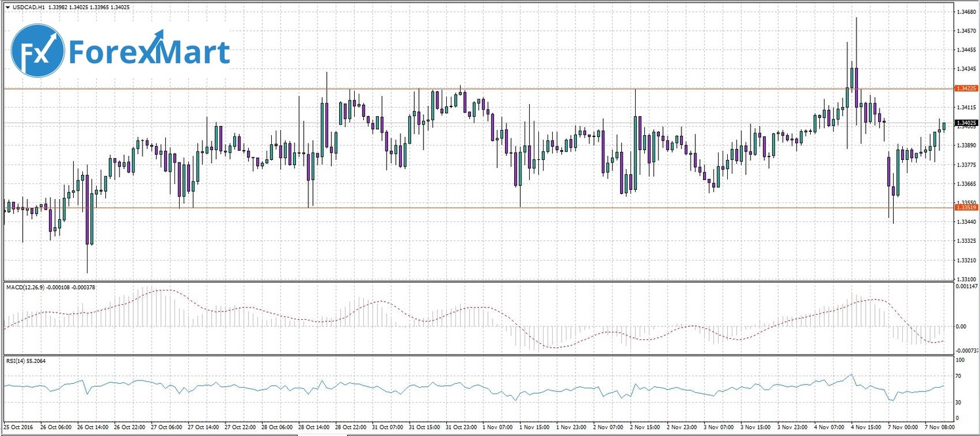The image size is (980, 436).
Task: Click the 31 Oct 15:00 time label
Action: pos(423,427)
